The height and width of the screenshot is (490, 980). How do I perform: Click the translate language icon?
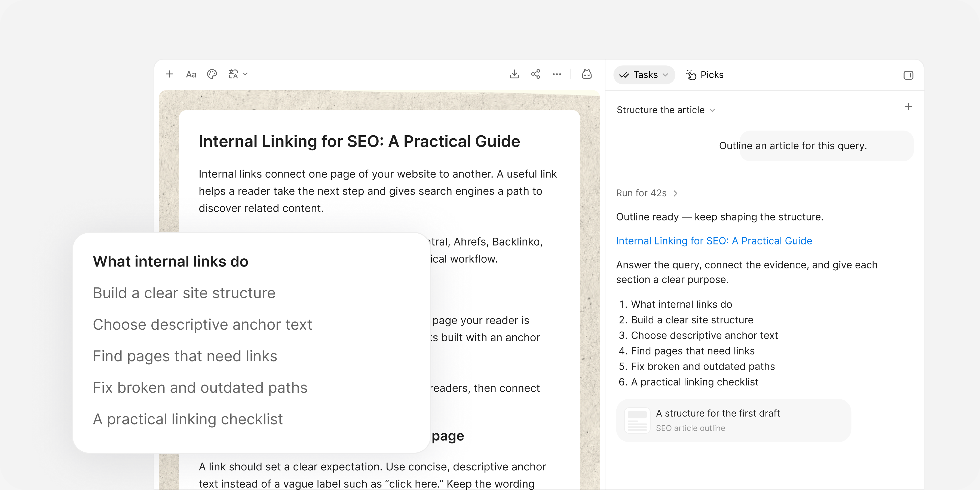233,74
